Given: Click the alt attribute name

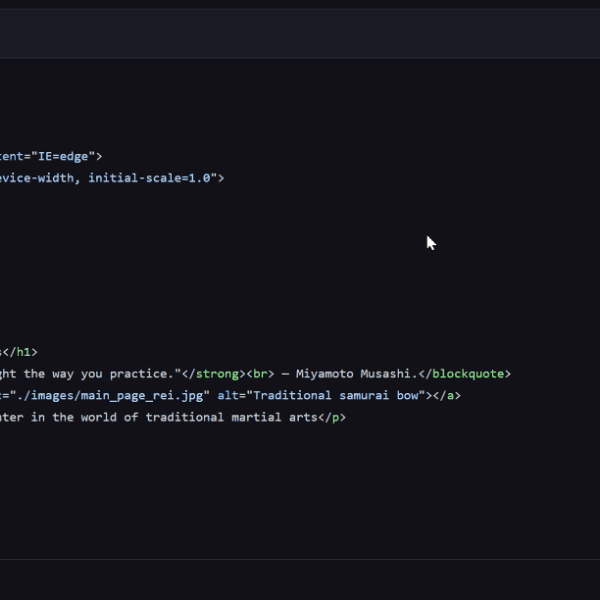Looking at the screenshot, I should point(227,396).
